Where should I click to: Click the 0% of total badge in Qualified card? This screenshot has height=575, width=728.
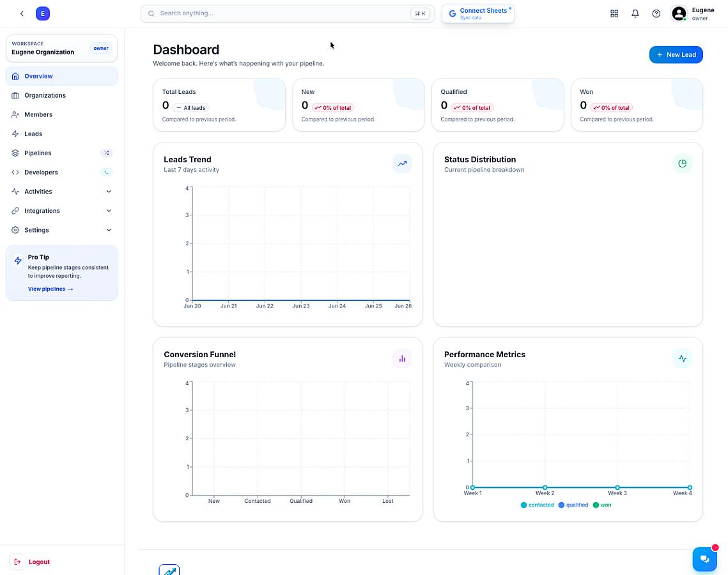pos(472,108)
